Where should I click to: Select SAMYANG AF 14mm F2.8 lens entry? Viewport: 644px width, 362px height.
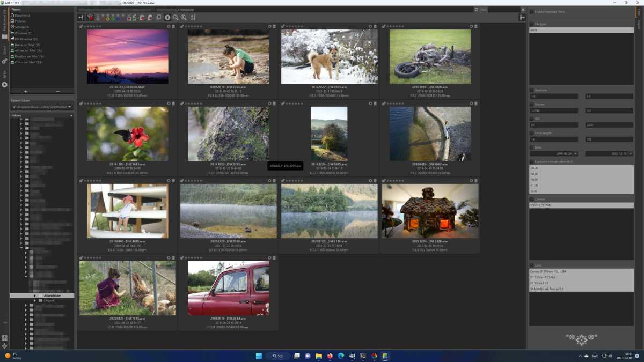tap(582, 289)
